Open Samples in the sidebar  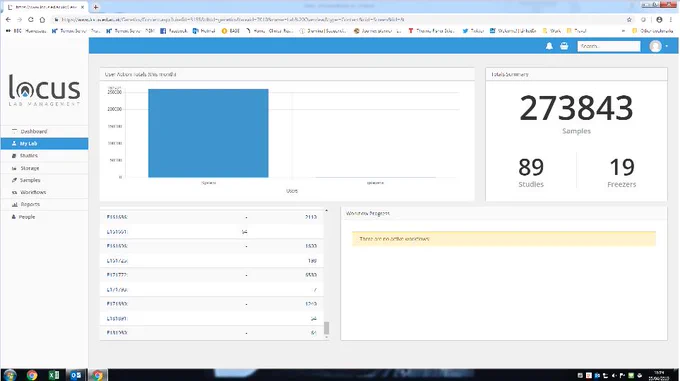coord(44,180)
